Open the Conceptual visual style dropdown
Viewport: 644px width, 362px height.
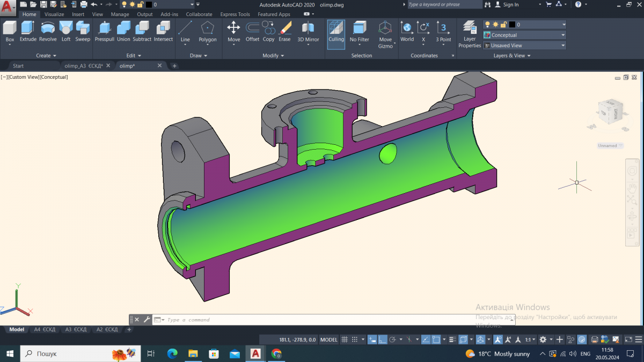(x=524, y=35)
